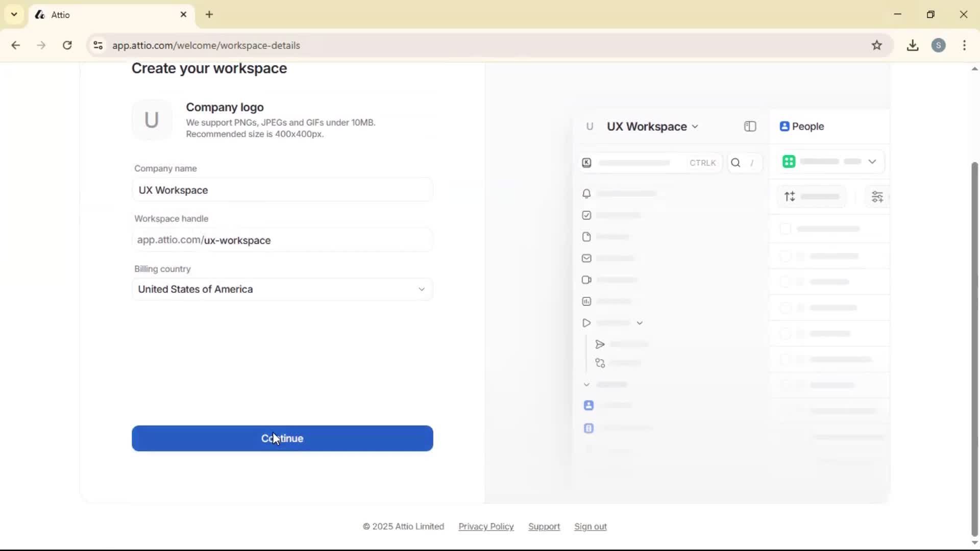Toggle the checkbox beside the second preview row

pos(786,256)
